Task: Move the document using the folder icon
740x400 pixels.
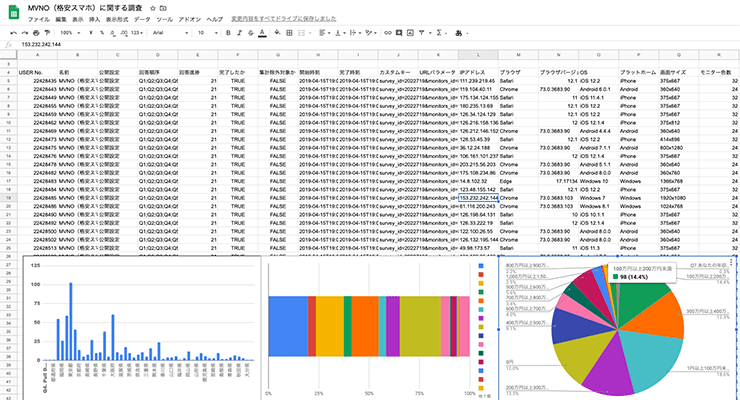Action: coord(162,7)
